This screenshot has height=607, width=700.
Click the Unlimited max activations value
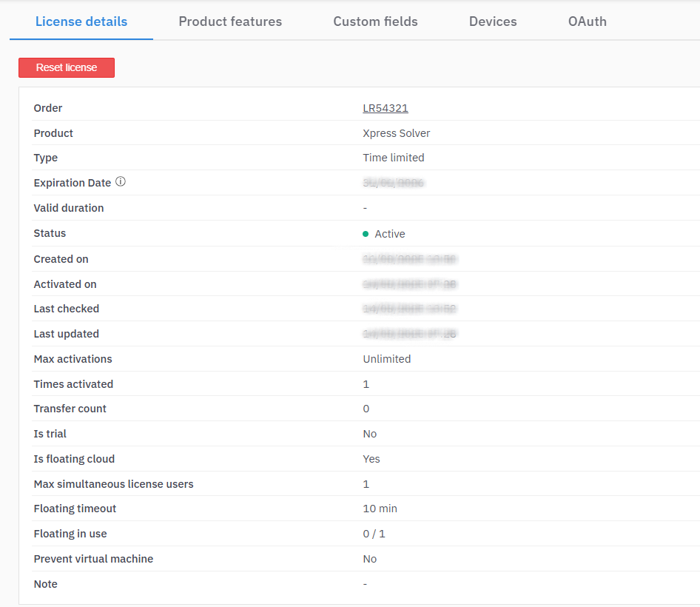[x=386, y=359]
